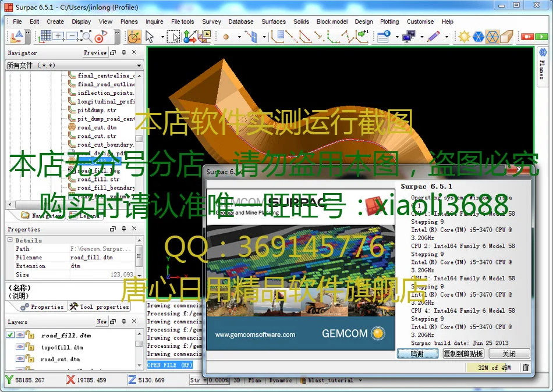Hide the topo4fill.dtm layer with its eye icon
Image resolution: width=553 pixels, height=392 pixels.
(x=20, y=347)
